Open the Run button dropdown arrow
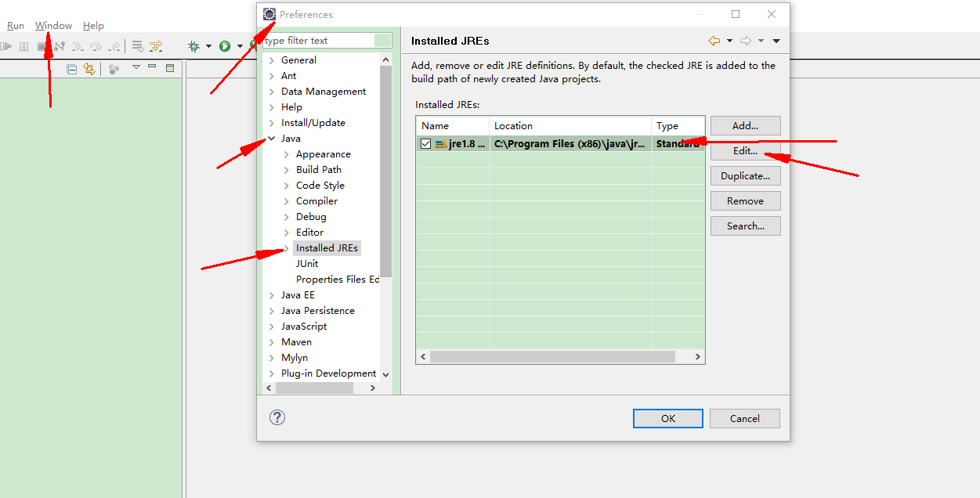This screenshot has height=498, width=980. tap(240, 45)
